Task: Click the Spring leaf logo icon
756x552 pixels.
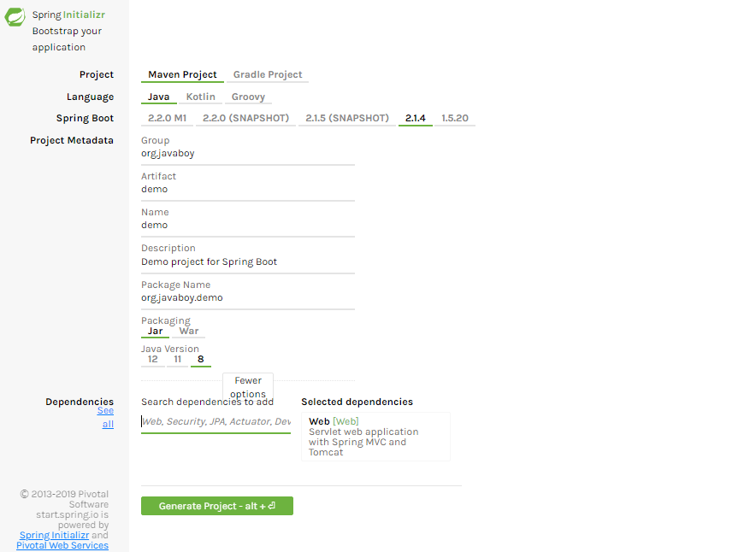Action: pos(15,17)
